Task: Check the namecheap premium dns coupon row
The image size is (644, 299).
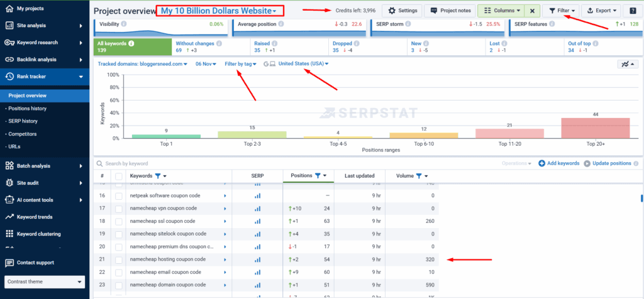Action: pyautogui.click(x=119, y=247)
